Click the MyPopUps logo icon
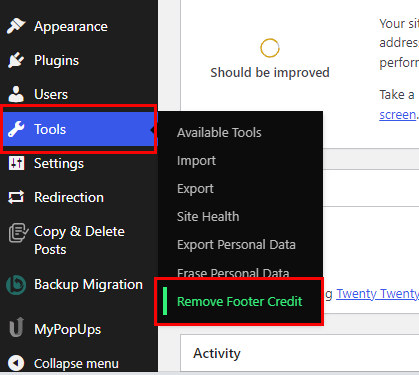This screenshot has height=375, width=419. (16, 327)
